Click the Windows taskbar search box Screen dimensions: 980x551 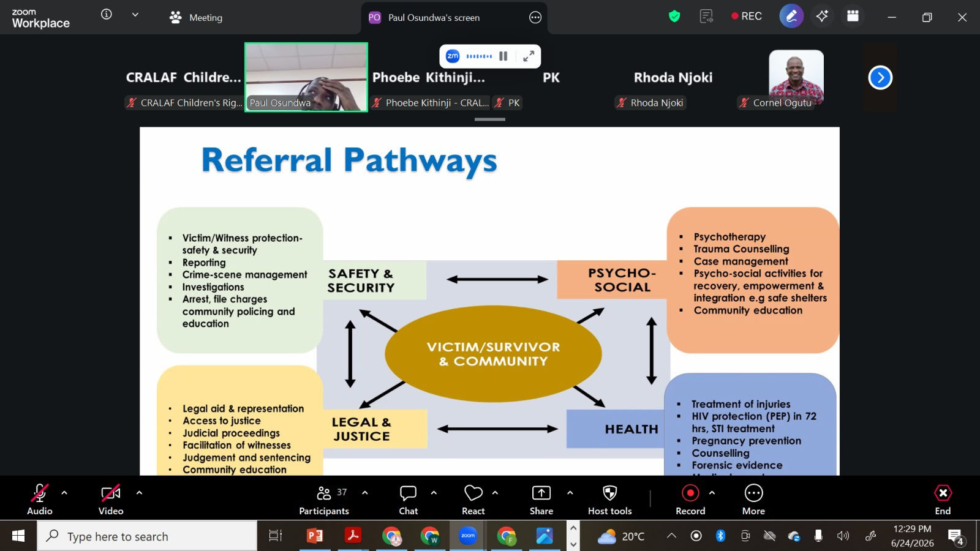[x=148, y=536]
